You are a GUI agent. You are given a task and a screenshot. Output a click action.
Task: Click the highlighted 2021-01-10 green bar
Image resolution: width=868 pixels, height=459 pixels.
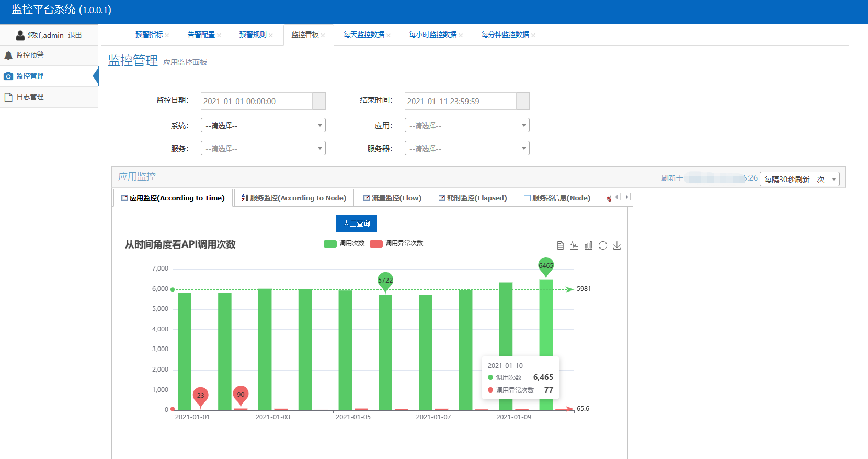click(x=546, y=345)
